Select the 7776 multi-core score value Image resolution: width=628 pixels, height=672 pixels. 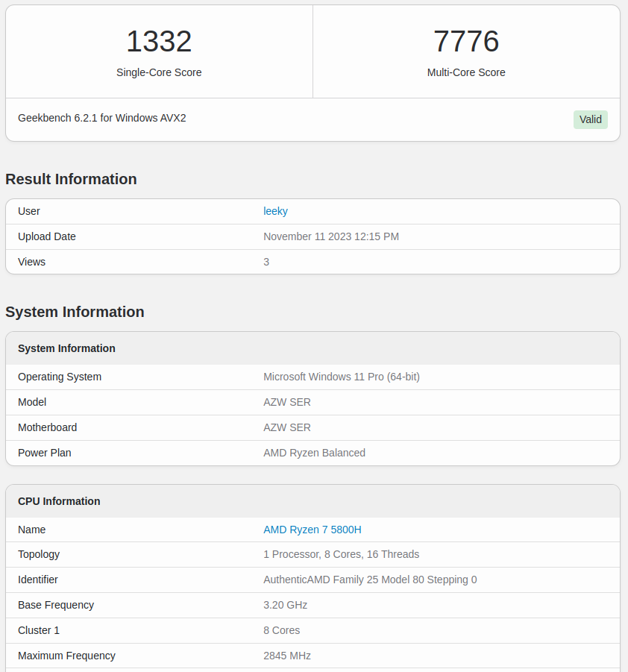pos(466,42)
